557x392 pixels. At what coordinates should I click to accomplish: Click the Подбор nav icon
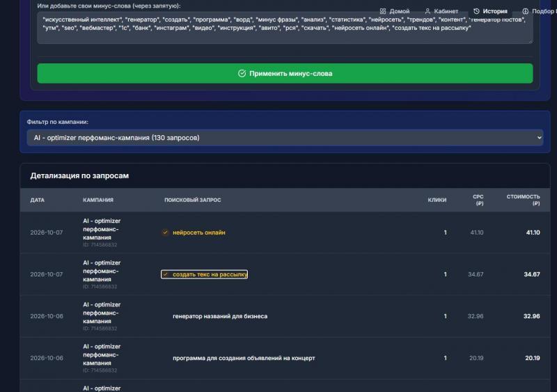pyautogui.click(x=526, y=11)
